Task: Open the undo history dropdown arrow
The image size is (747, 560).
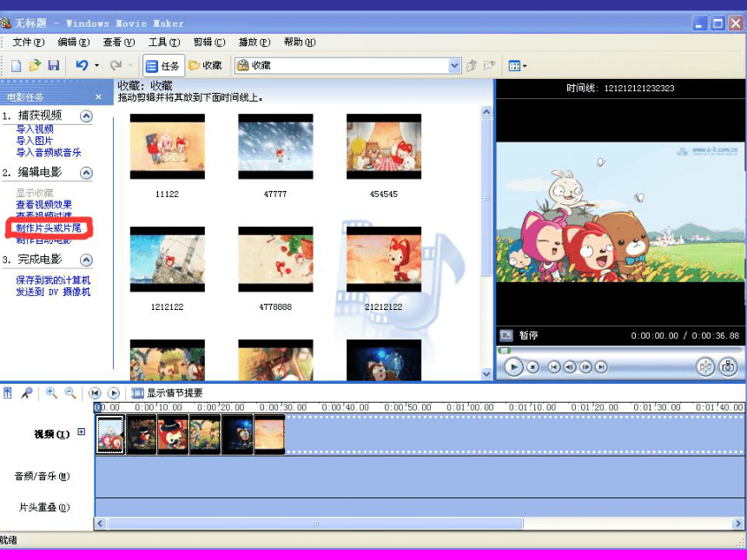Action: (96, 66)
